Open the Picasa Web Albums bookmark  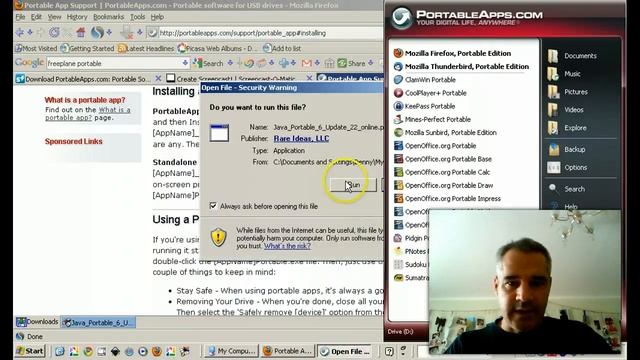click(217, 48)
